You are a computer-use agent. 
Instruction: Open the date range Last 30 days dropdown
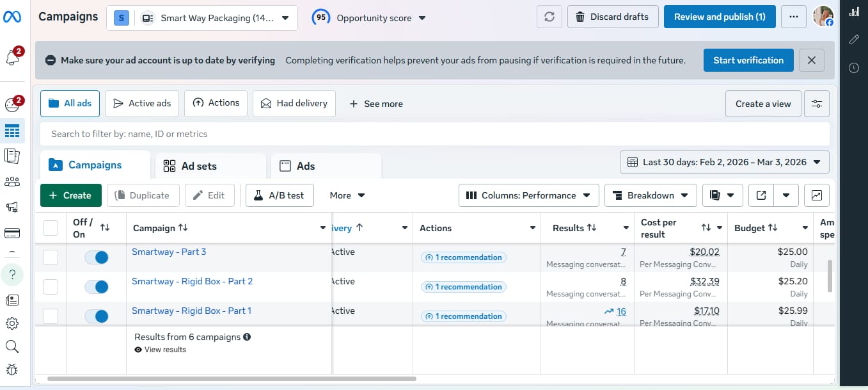click(725, 162)
